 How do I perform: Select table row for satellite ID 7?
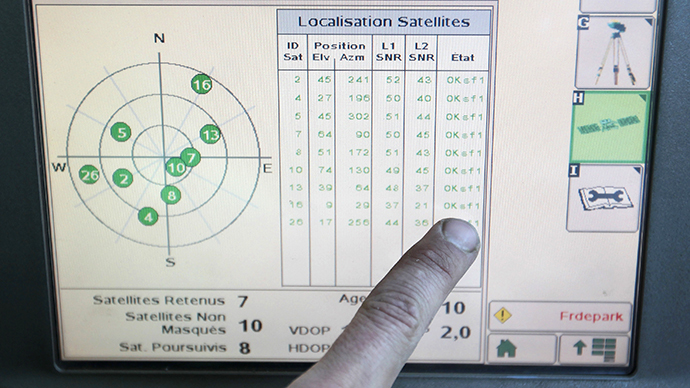(x=384, y=134)
